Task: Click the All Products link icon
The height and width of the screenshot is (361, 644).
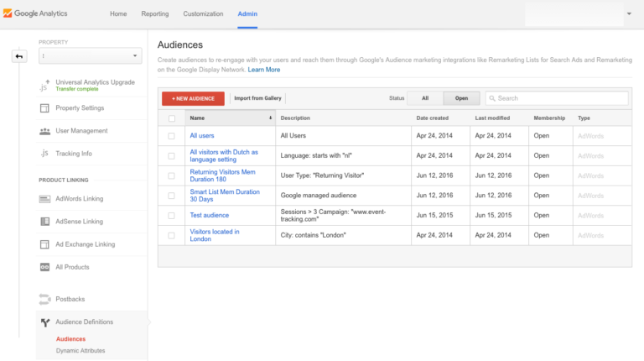Action: 44,267
